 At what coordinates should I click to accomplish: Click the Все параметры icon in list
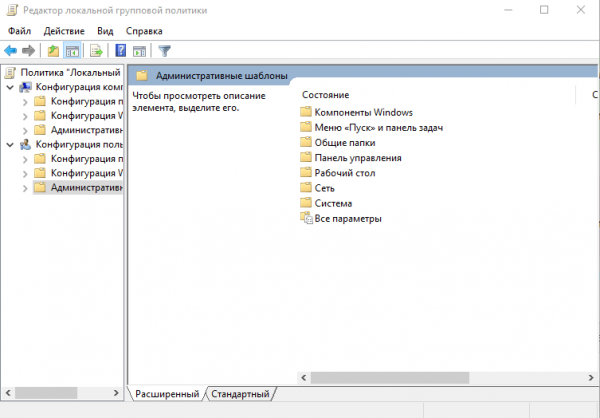tap(306, 218)
